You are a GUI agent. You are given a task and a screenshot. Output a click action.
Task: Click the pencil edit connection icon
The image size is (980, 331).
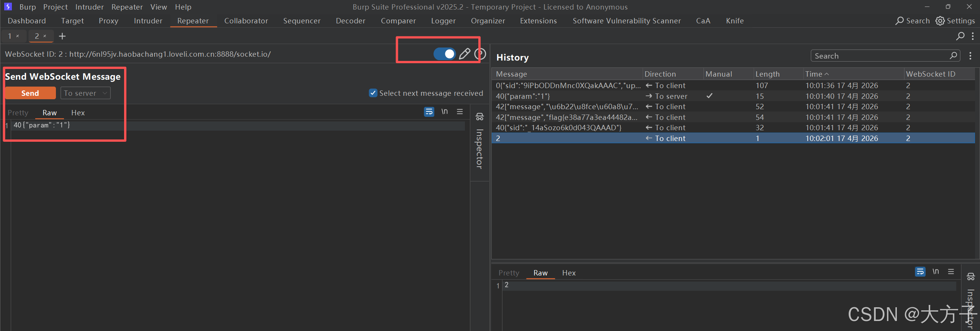[465, 54]
